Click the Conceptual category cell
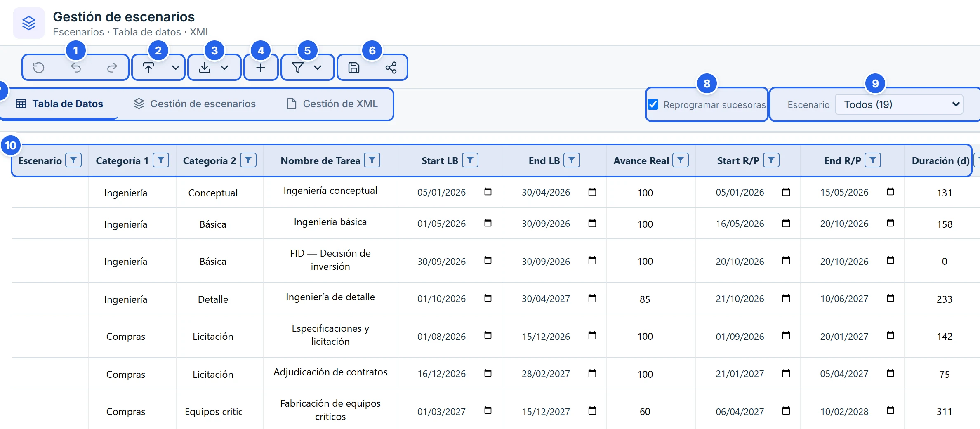This screenshot has height=429, width=980. pos(213,193)
